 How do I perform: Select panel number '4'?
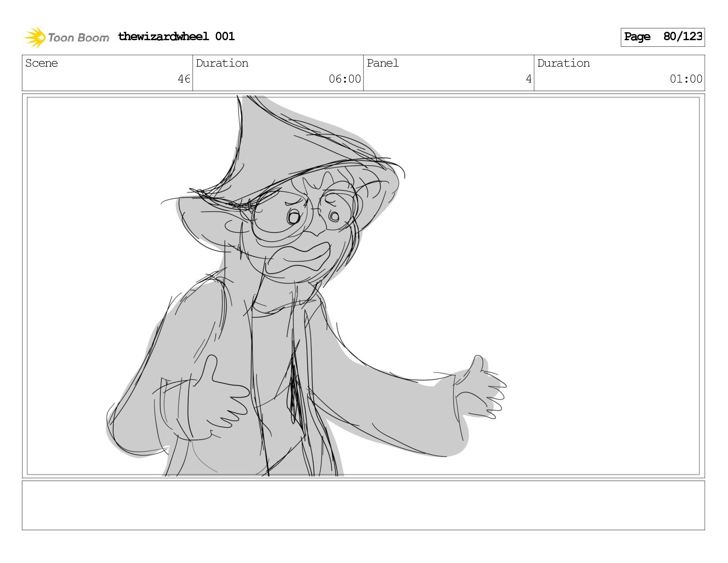(529, 79)
